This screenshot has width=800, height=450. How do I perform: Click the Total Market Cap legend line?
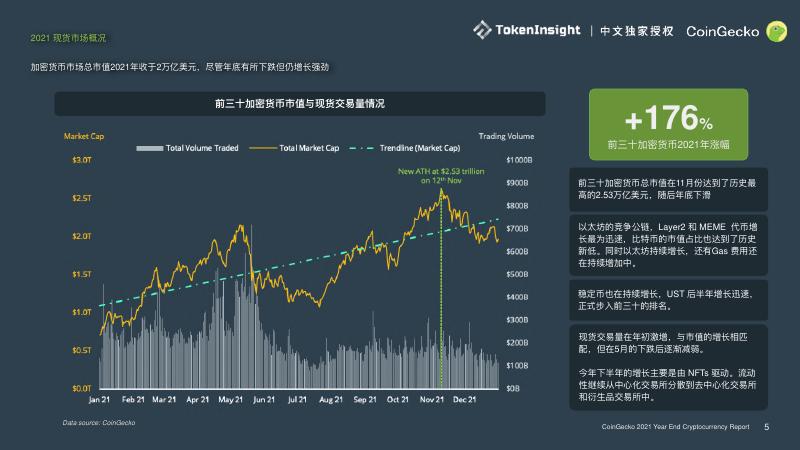[263, 148]
